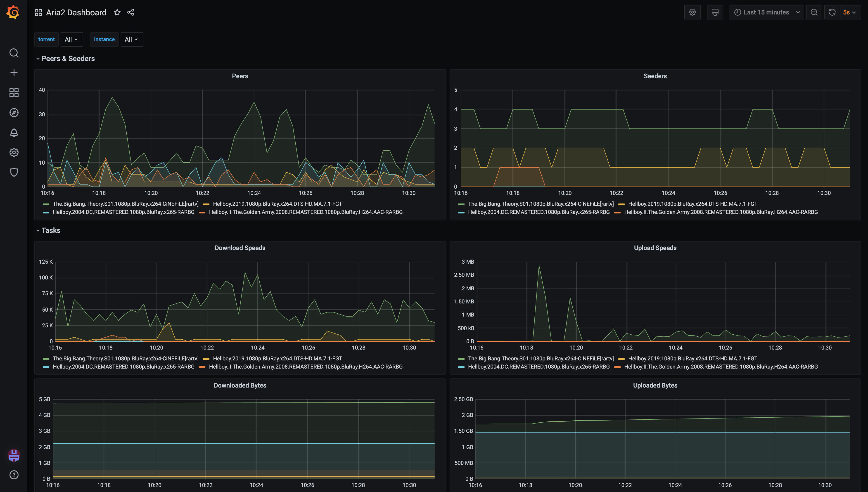Cycle view mode with the monitor icon

pyautogui.click(x=715, y=12)
